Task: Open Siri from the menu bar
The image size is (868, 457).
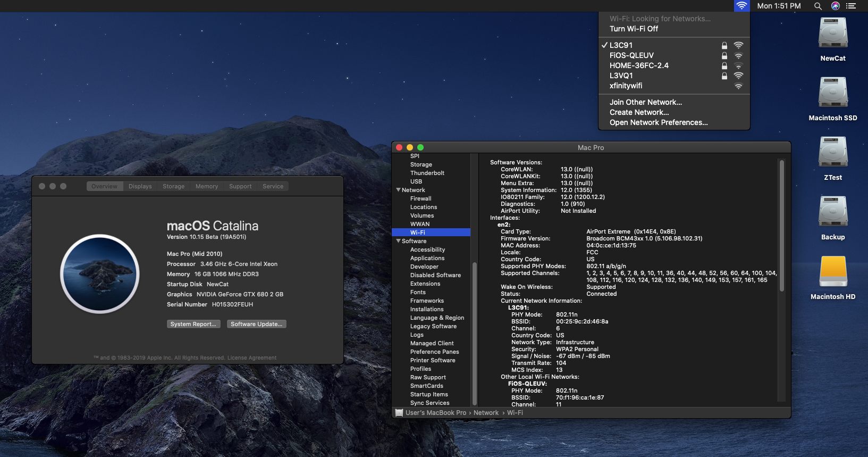Action: coord(836,6)
